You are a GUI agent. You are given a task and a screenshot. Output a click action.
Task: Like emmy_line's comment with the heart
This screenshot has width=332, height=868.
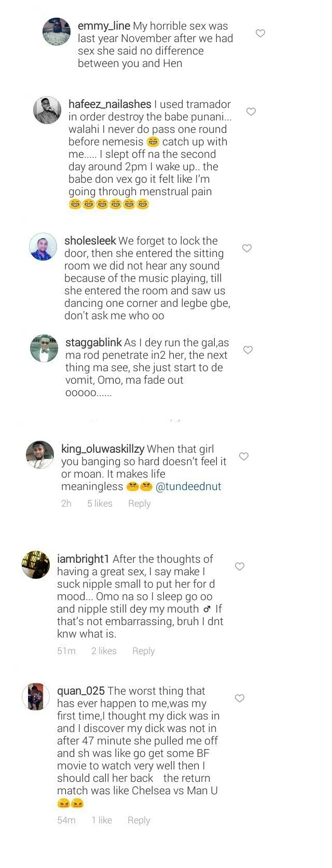pyautogui.click(x=260, y=33)
